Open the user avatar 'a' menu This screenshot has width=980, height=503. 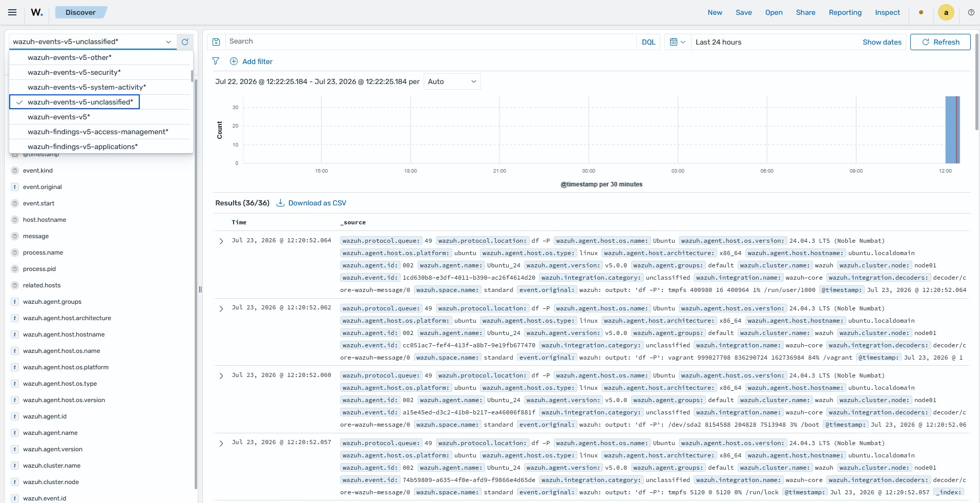(x=946, y=12)
